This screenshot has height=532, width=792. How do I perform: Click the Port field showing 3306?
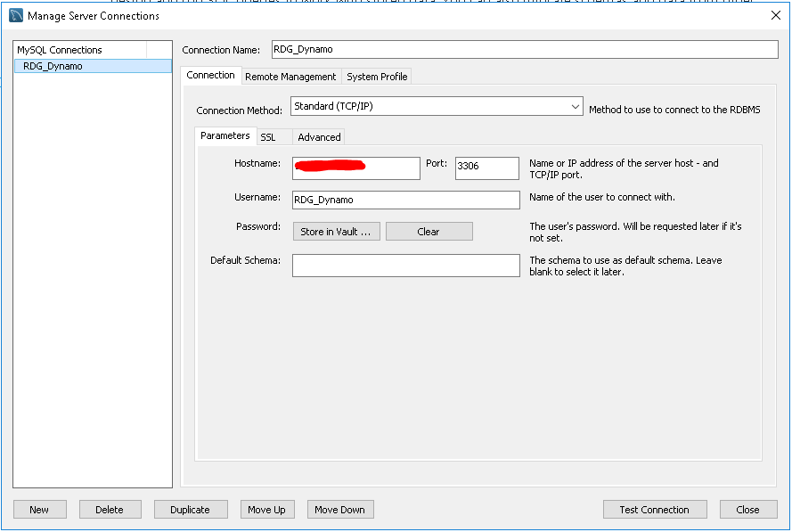[487, 168]
